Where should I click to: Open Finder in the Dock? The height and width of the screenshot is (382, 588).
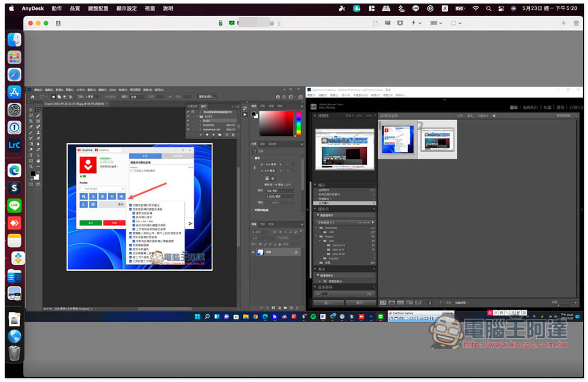click(x=15, y=40)
